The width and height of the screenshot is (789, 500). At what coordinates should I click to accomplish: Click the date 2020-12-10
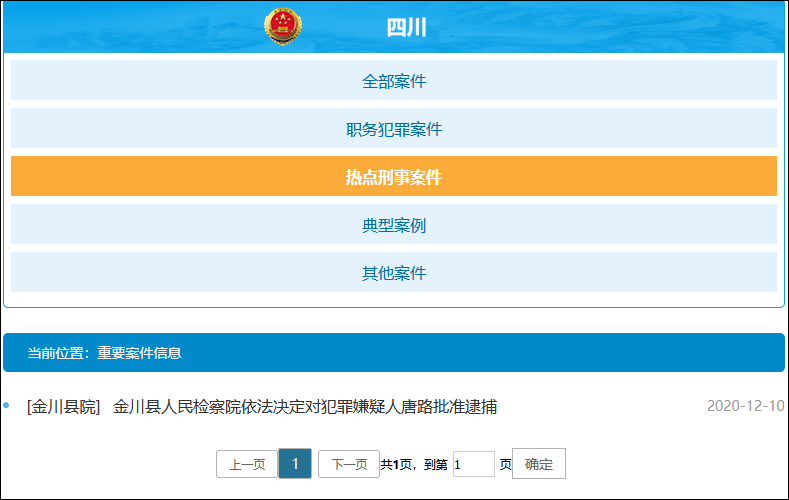pos(745,405)
